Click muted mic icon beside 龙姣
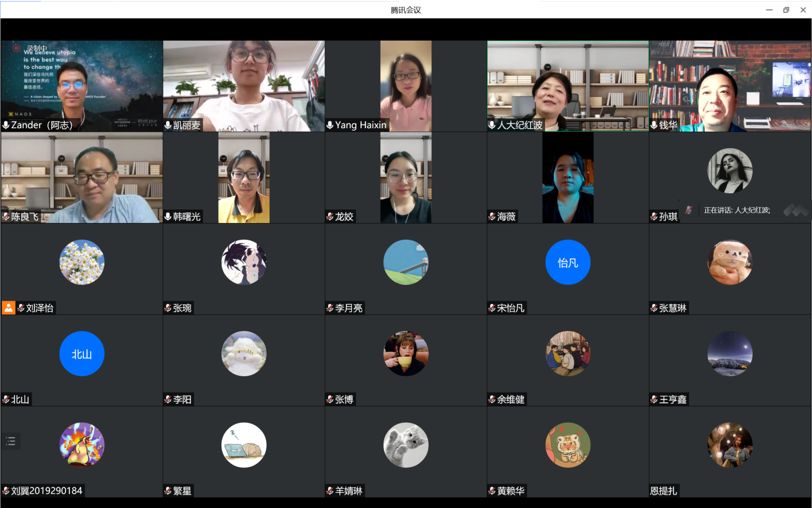 (x=330, y=216)
